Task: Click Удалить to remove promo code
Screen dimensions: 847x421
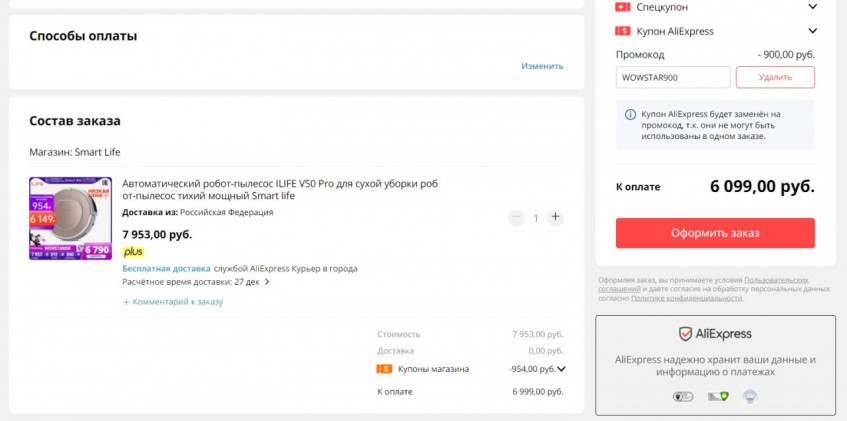Action: pos(775,77)
